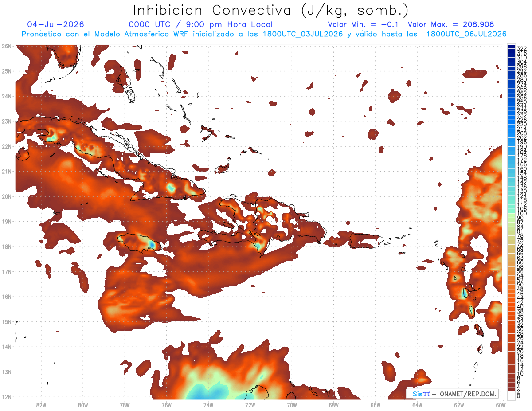Click the '19N' latitude label
Image resolution: width=532 pixels, height=411 pixels.
(6, 221)
